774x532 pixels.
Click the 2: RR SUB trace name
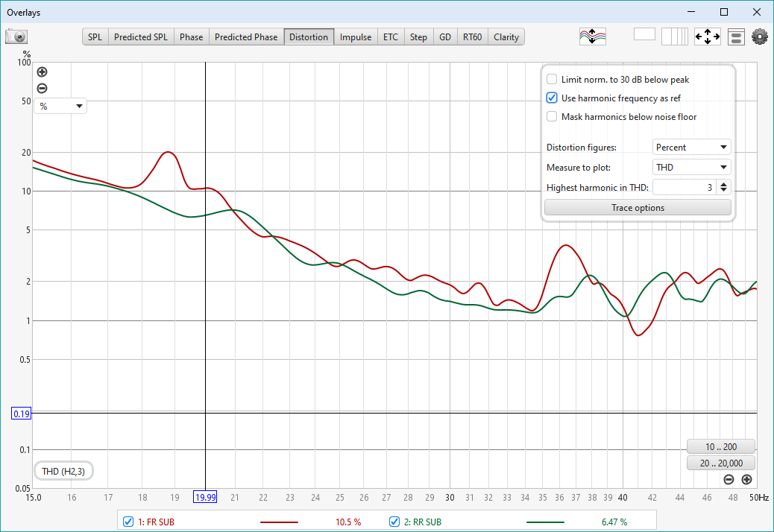[423, 522]
